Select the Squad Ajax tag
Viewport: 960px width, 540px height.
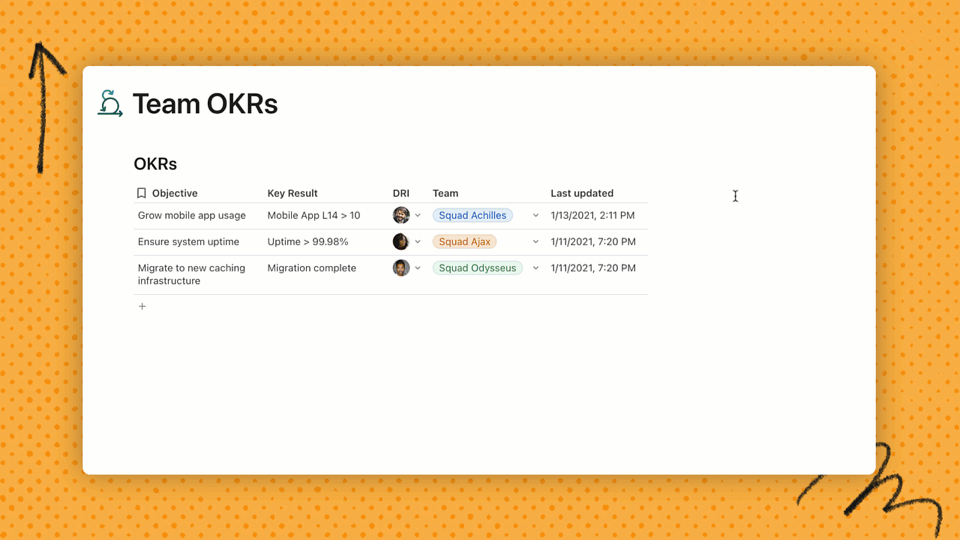[x=465, y=241]
